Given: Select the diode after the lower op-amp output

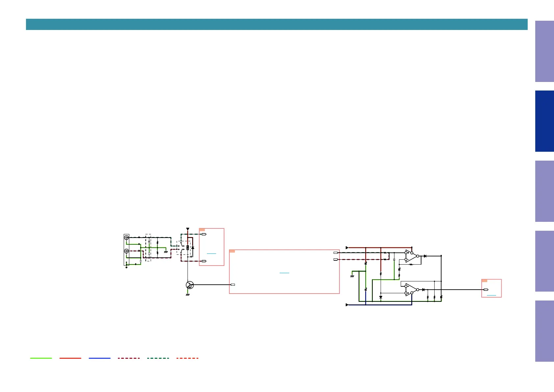Looking at the screenshot, I should (x=423, y=290).
